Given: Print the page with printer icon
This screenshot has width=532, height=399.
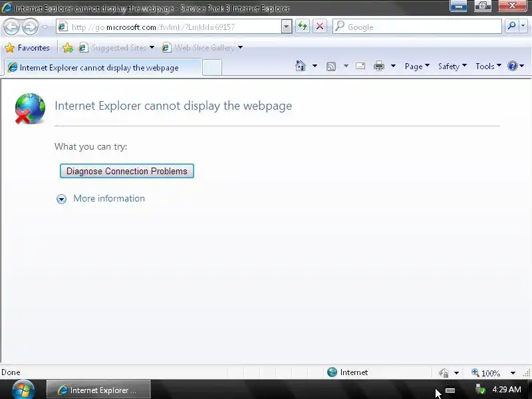Looking at the screenshot, I should pyautogui.click(x=378, y=66).
